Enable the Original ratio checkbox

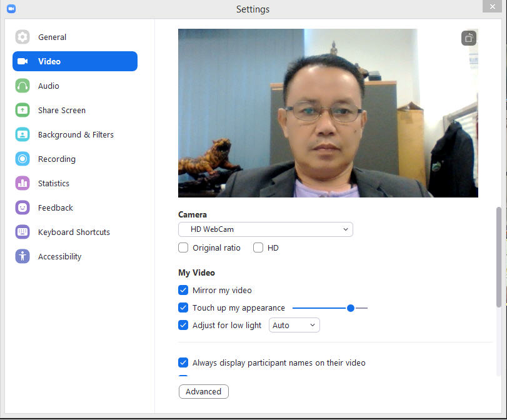click(183, 247)
